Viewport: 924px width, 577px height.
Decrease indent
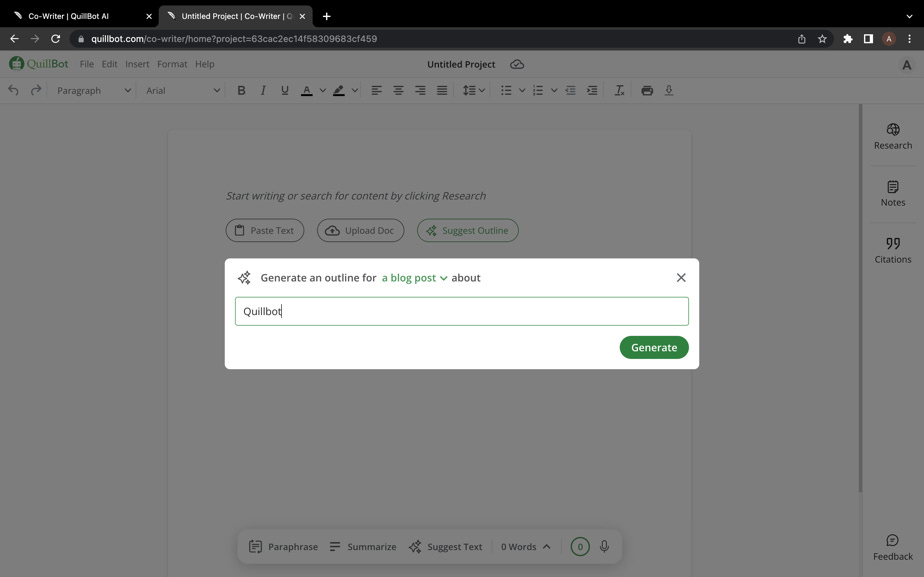point(570,90)
